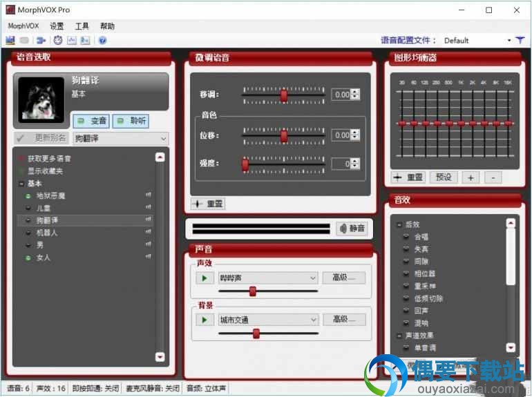Click the 1K equalizer band slider

tap(461, 124)
